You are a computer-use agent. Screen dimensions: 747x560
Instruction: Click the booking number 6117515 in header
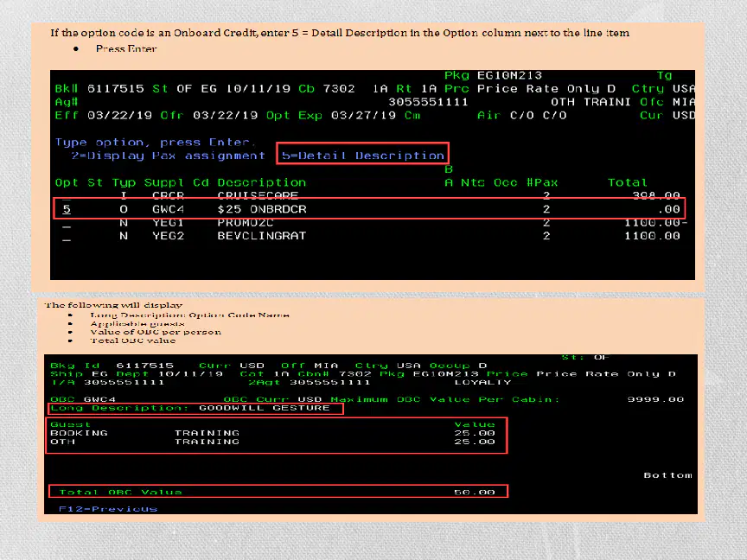[x=115, y=88]
